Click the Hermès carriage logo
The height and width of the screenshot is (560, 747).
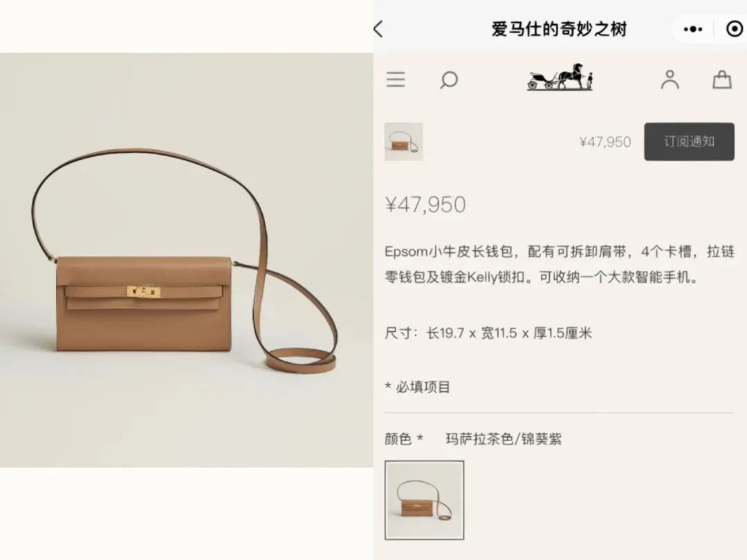pyautogui.click(x=560, y=77)
